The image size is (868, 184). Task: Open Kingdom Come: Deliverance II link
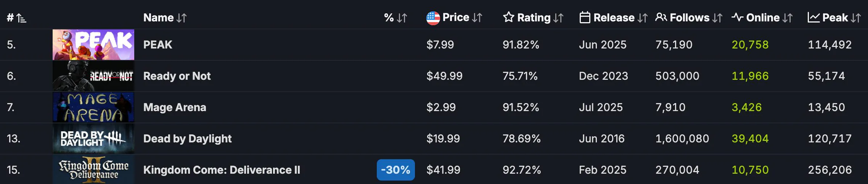click(x=221, y=170)
